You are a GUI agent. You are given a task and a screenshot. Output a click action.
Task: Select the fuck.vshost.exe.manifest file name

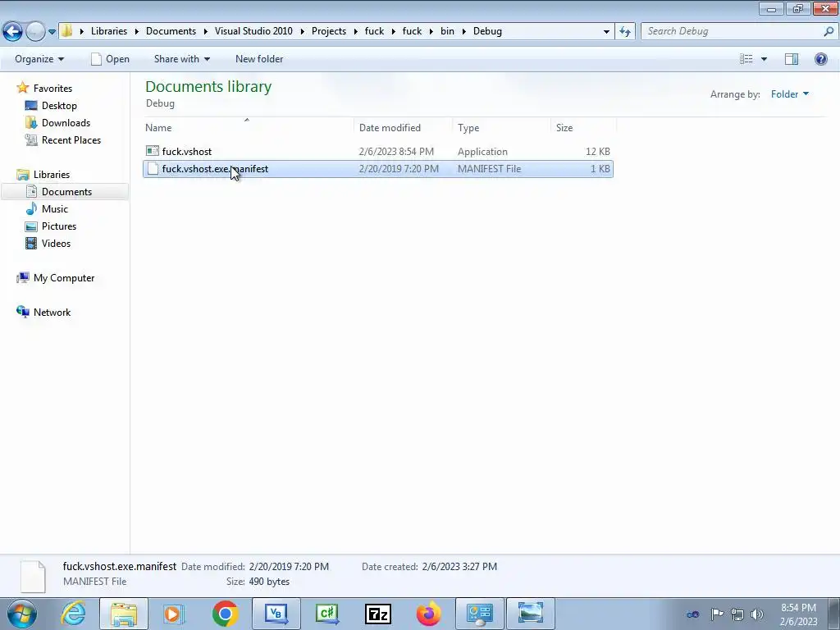click(215, 169)
